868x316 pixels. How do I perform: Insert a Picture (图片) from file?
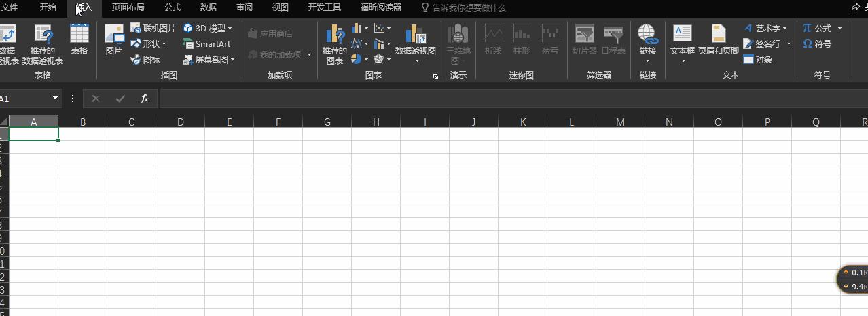tap(114, 39)
